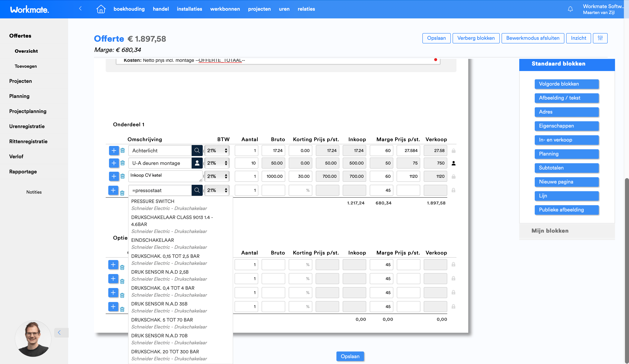Delete the Inkoop CV ketel row
This screenshot has width=629, height=364.
pos(123,176)
